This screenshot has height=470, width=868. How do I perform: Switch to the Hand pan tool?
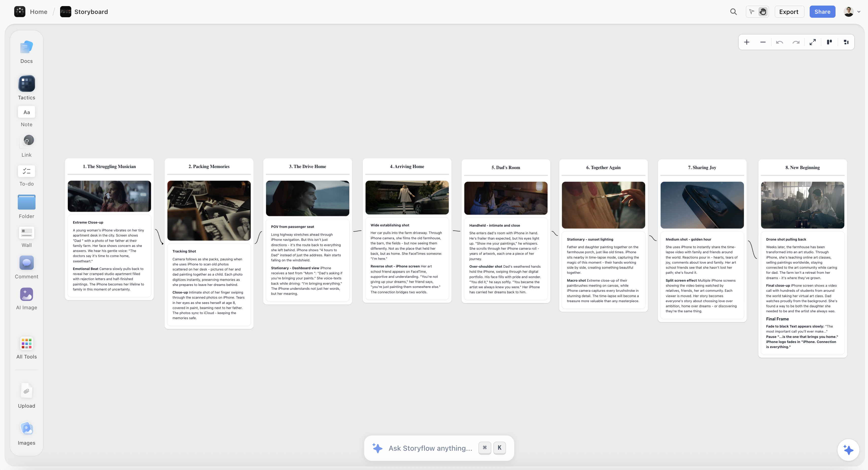click(763, 11)
